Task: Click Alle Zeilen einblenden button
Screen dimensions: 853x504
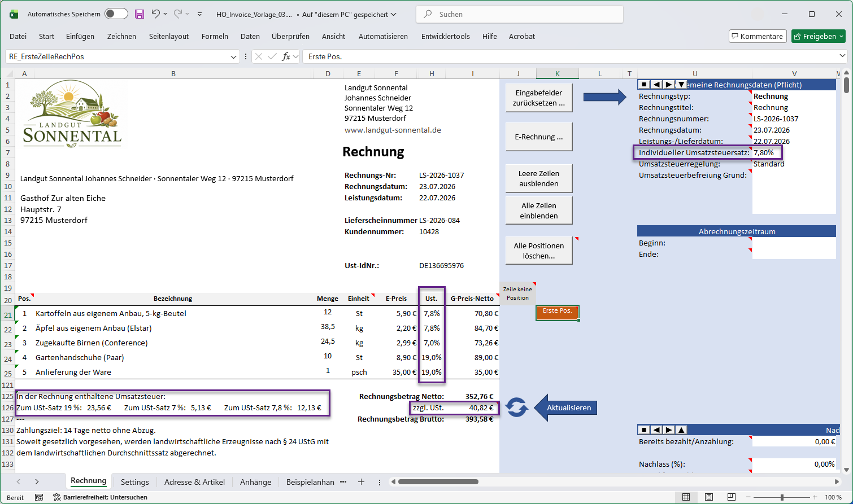Action: 538,211
